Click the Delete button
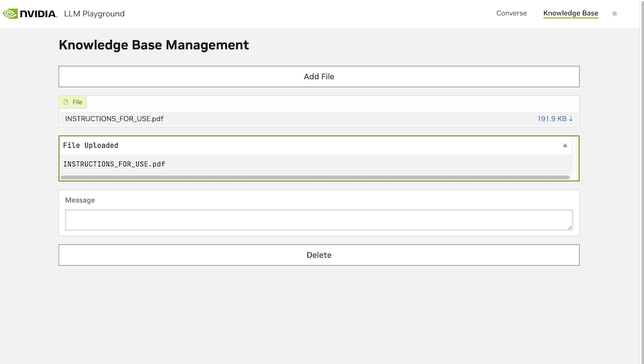 coord(319,255)
